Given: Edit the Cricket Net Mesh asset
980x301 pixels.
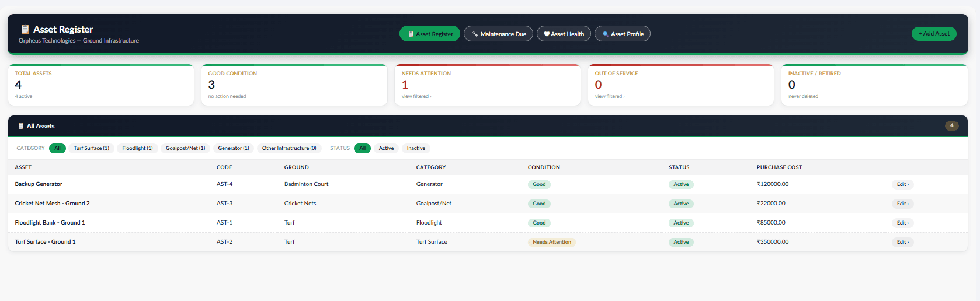Looking at the screenshot, I should coord(903,204).
